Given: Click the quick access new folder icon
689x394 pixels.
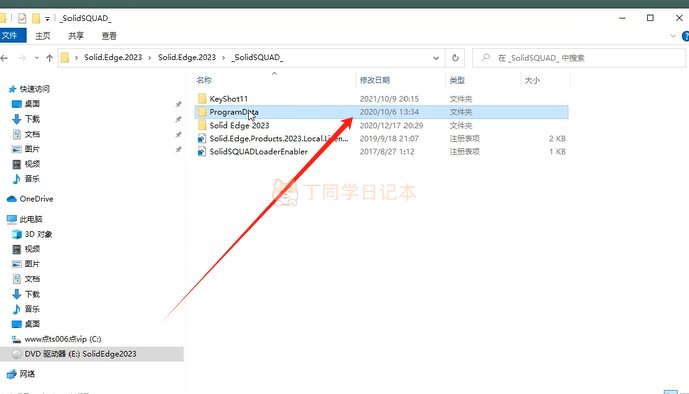Looking at the screenshot, I should (36, 18).
